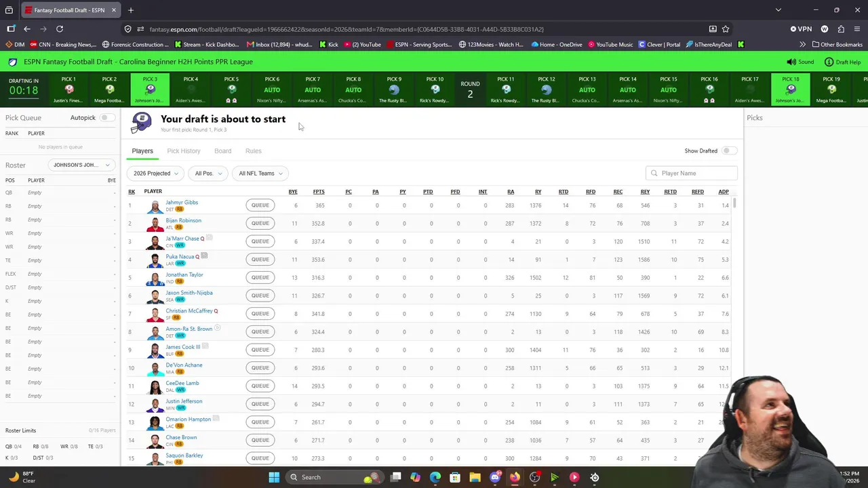Open Microsoft Store from the taskbar
The image size is (868, 488).
point(455,477)
